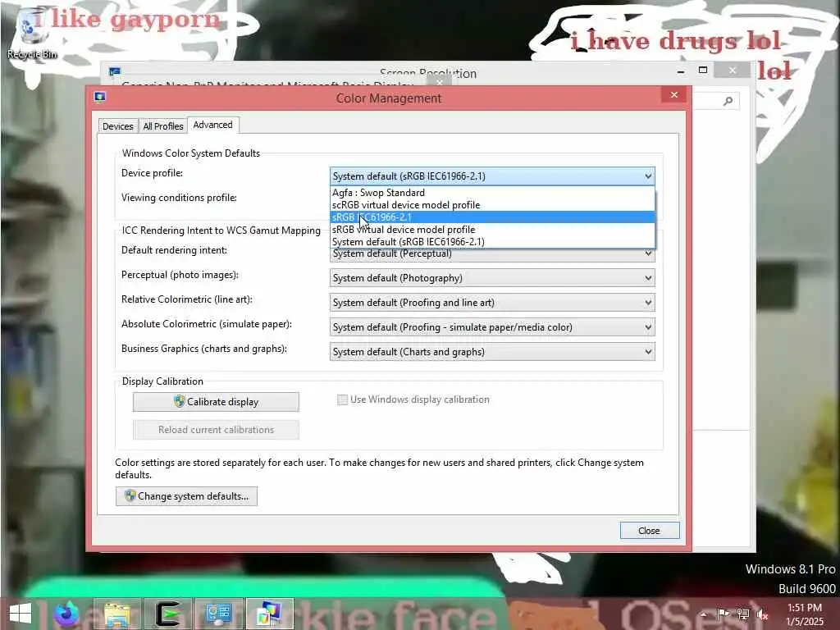Open Change system defaults button
The height and width of the screenshot is (630, 840).
pos(186,496)
